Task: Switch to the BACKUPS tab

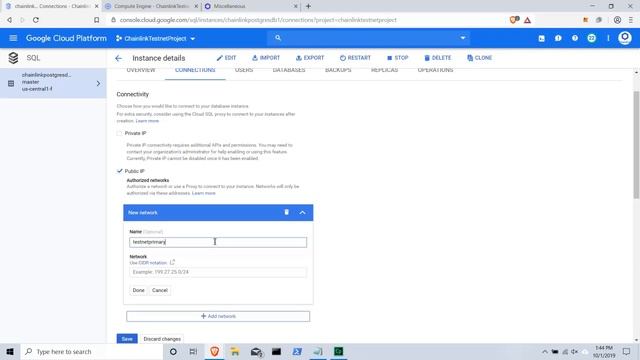Action: (338, 70)
